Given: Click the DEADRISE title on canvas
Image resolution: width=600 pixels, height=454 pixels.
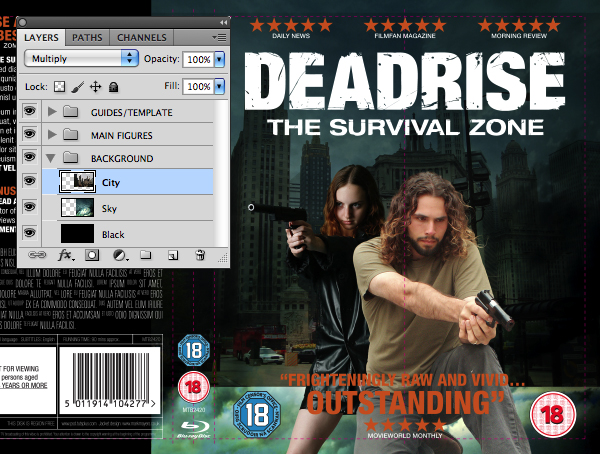Looking at the screenshot, I should (x=404, y=81).
